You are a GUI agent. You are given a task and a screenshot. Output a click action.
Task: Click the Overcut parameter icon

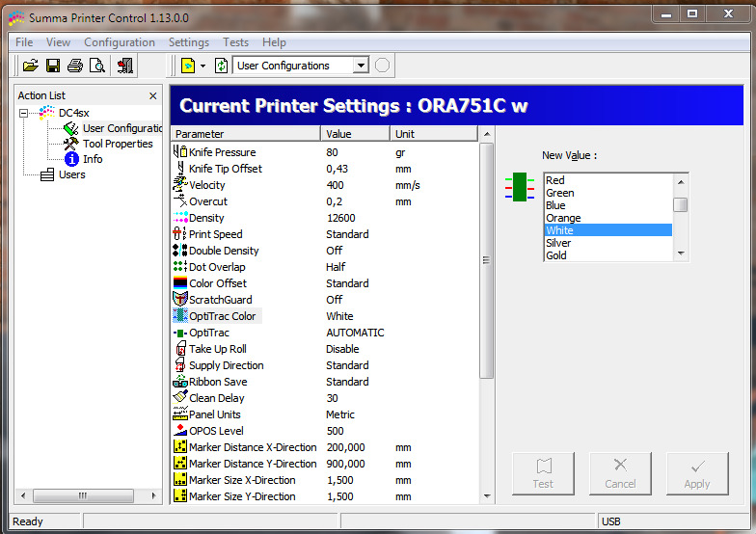179,200
